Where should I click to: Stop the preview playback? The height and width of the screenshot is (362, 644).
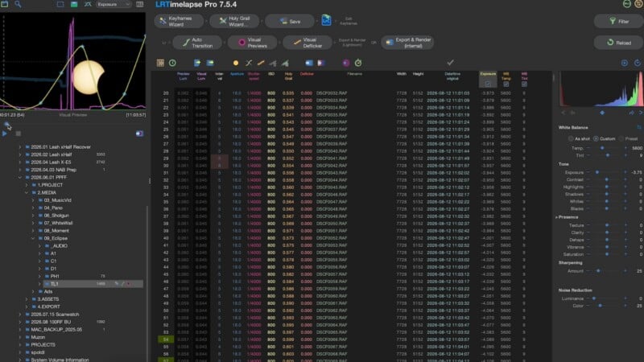18,134
